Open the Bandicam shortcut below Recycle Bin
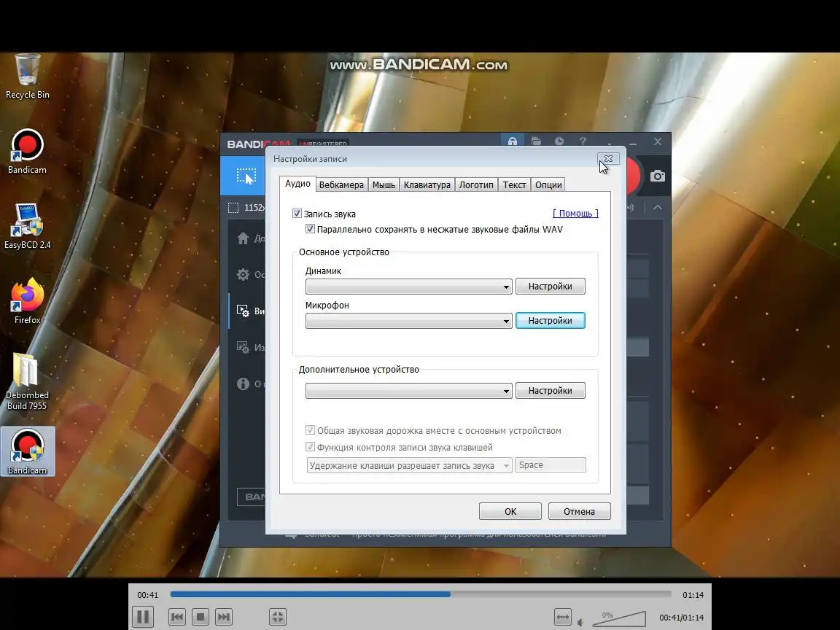840x630 pixels. pyautogui.click(x=27, y=152)
